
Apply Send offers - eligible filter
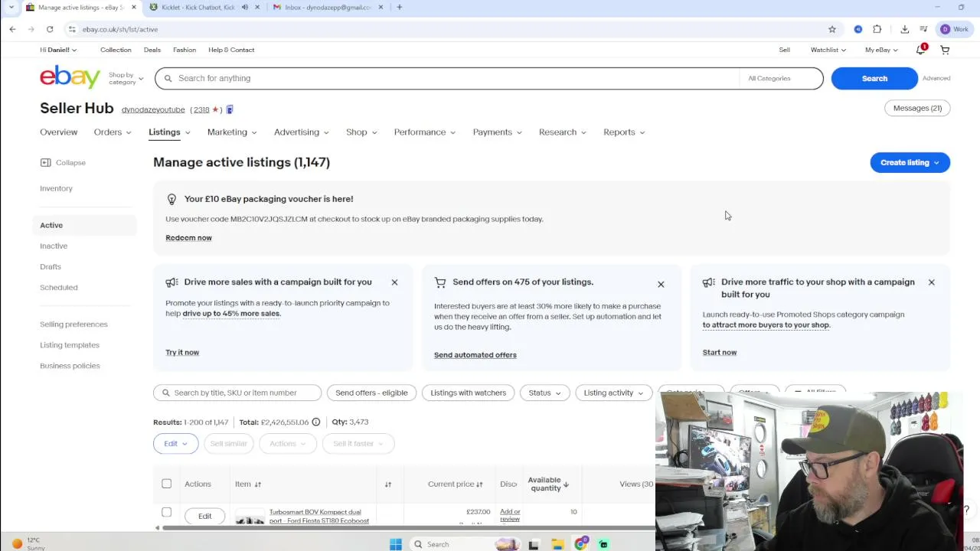pos(371,393)
